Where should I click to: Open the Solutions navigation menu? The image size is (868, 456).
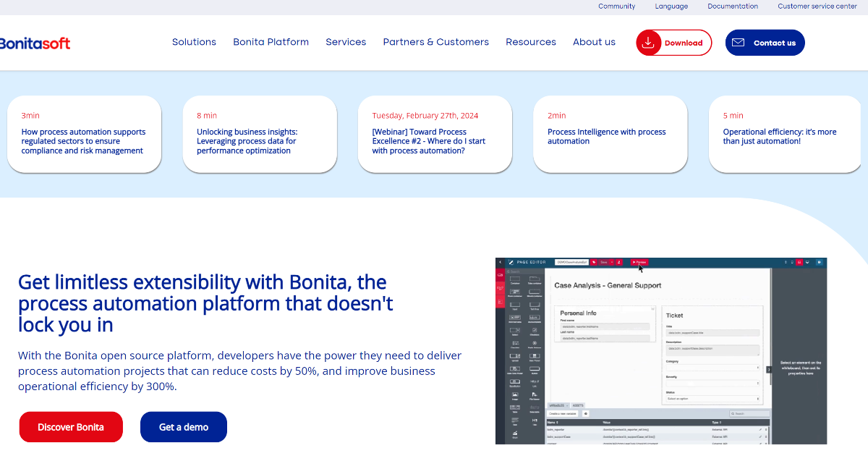(194, 42)
